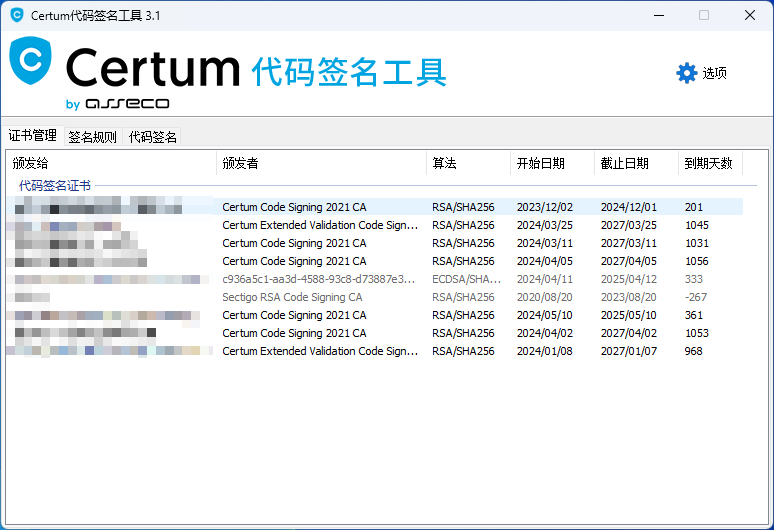
Task: Sort by the 颁发者 column header
Action: (x=321, y=163)
